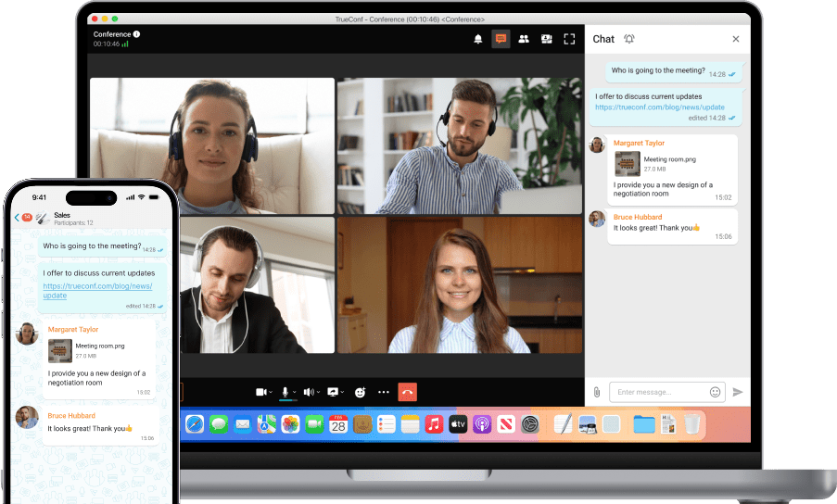This screenshot has height=504, width=837.
Task: Toggle the chat panel icon
Action: [501, 39]
